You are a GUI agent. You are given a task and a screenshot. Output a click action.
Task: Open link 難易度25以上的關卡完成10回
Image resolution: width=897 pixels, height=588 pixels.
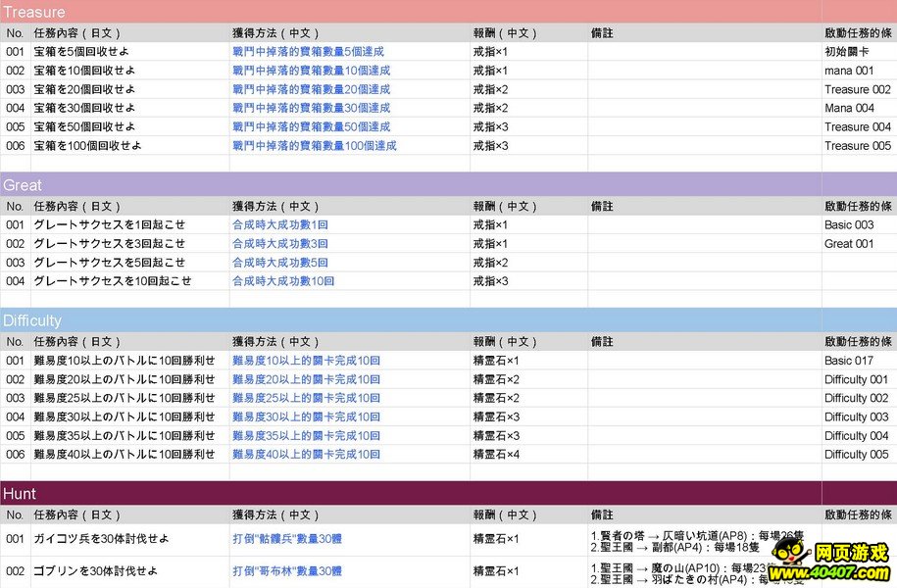click(306, 398)
